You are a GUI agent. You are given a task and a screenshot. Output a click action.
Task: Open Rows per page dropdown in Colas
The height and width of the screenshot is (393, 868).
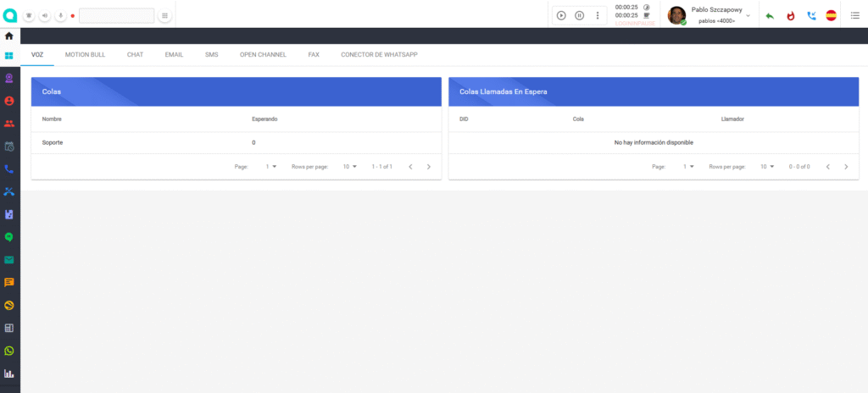point(350,167)
